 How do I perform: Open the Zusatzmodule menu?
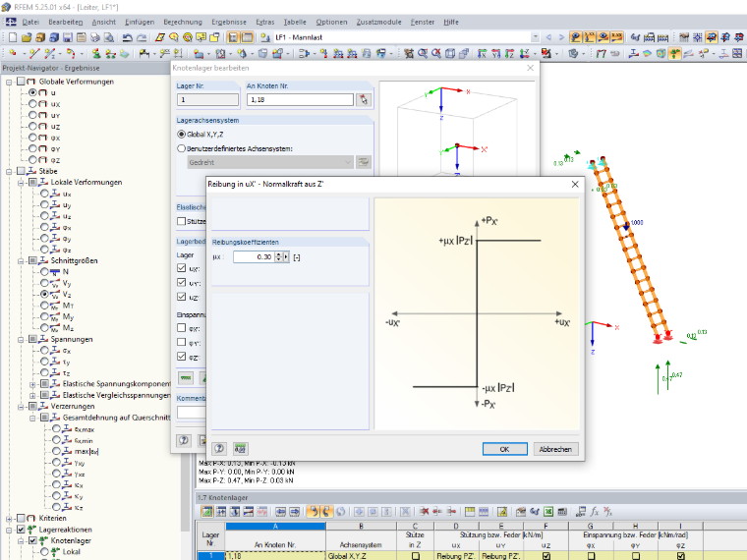(x=378, y=22)
